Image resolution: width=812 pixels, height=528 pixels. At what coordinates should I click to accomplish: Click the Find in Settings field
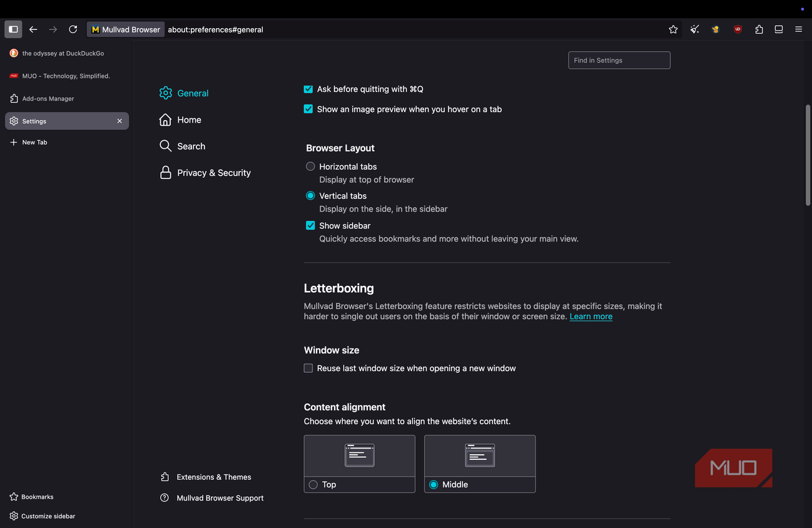tap(619, 60)
